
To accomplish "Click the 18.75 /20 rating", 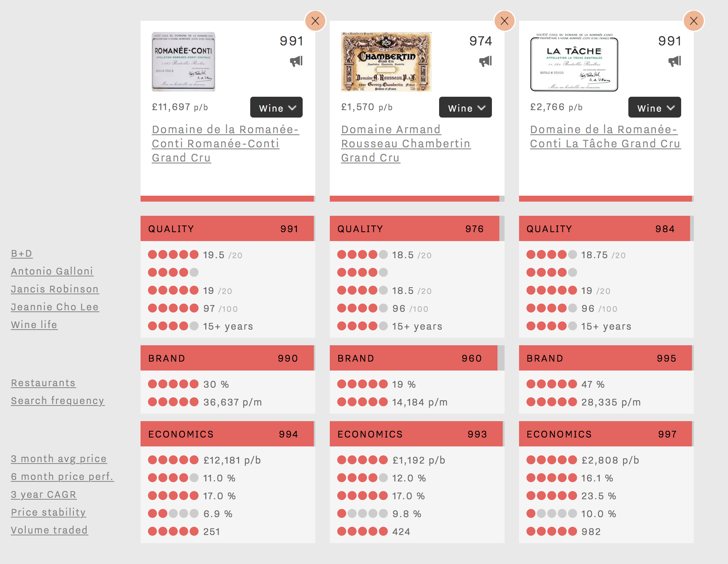I will 603,255.
